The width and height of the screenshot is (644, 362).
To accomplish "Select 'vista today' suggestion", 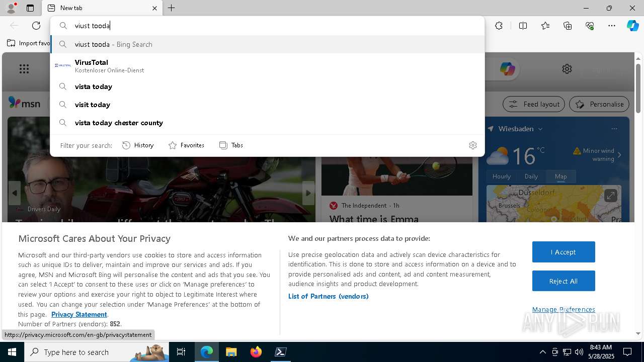I will pyautogui.click(x=267, y=86).
